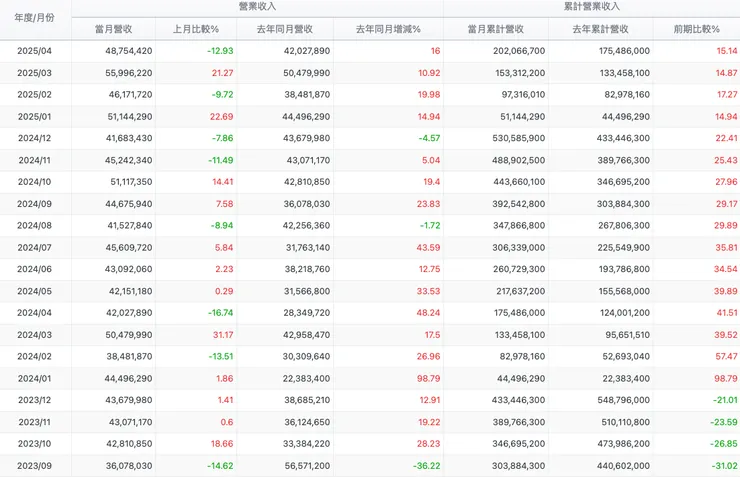Click last-year revenue value 43,679,980 in the 2024/12 row
The height and width of the screenshot is (477, 740).
pyautogui.click(x=306, y=138)
